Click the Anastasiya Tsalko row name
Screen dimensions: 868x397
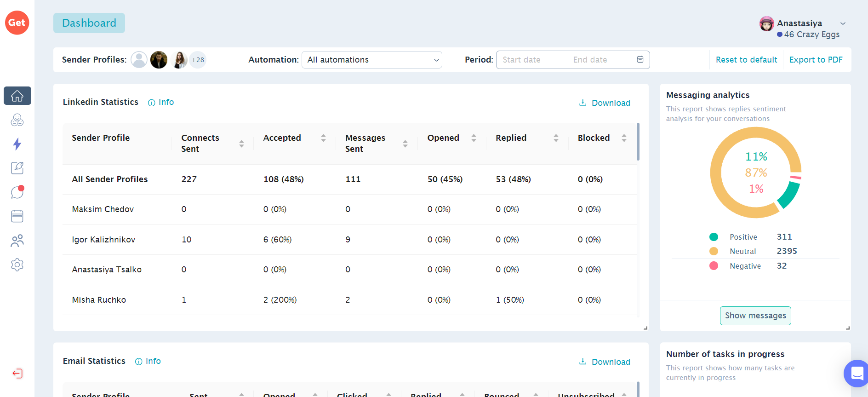(x=107, y=270)
